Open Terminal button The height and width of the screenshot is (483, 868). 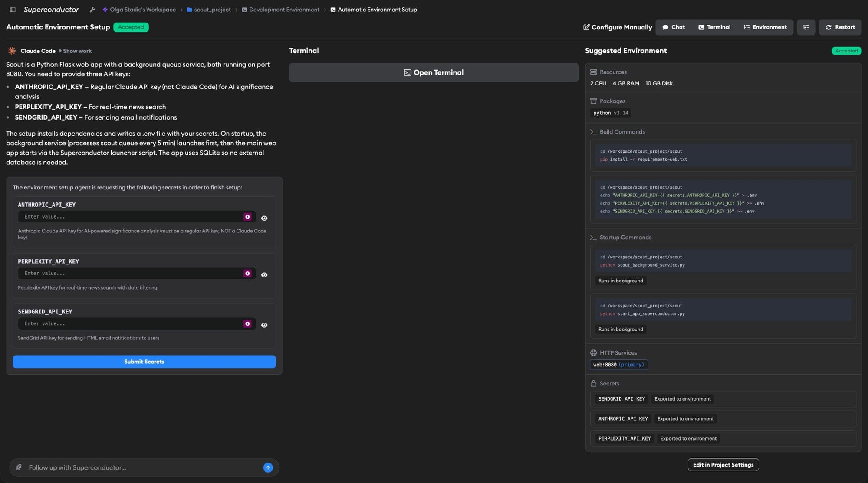434,72
